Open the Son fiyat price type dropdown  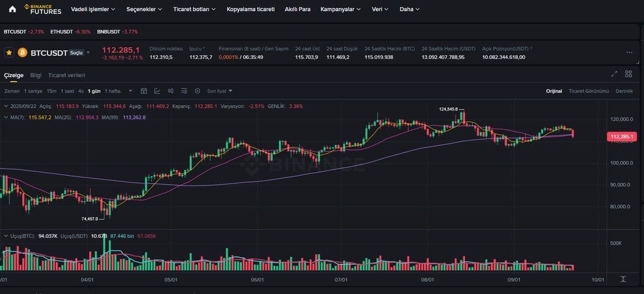(x=220, y=91)
